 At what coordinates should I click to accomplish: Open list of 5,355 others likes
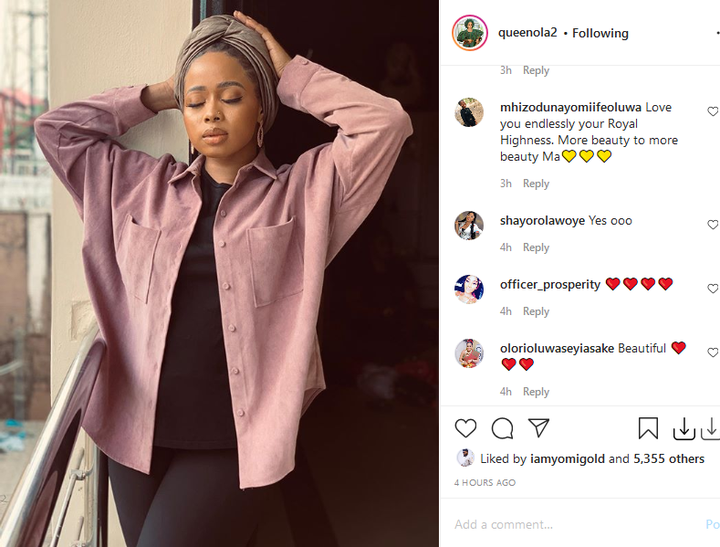pos(669,458)
